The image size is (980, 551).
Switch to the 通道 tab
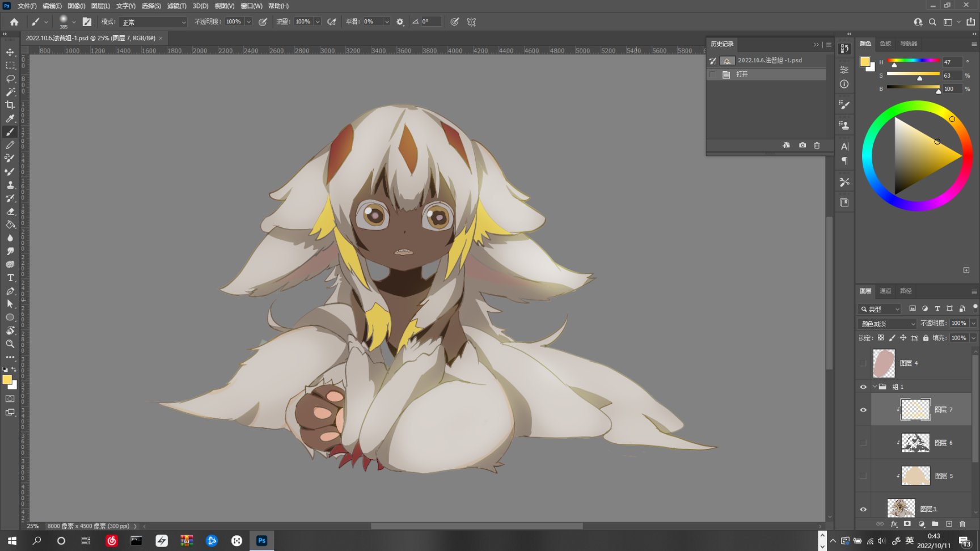[885, 291]
